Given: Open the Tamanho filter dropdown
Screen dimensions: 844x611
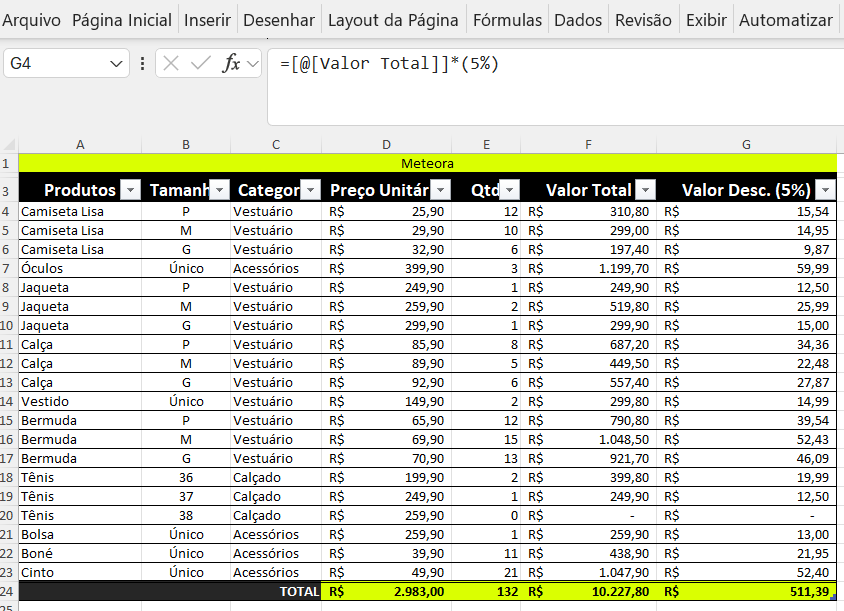Looking at the screenshot, I should coord(220,190).
